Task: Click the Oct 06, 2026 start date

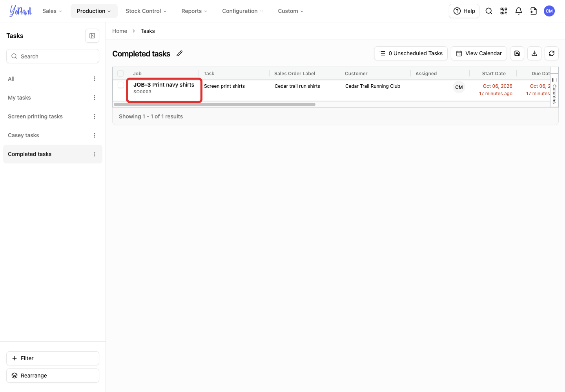Action: pos(498,86)
